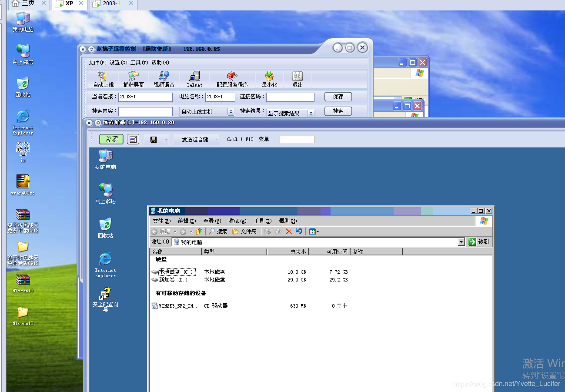The image size is (565, 392).
Task: Open 配置服务程序 server configuration icon
Action: tap(232, 80)
